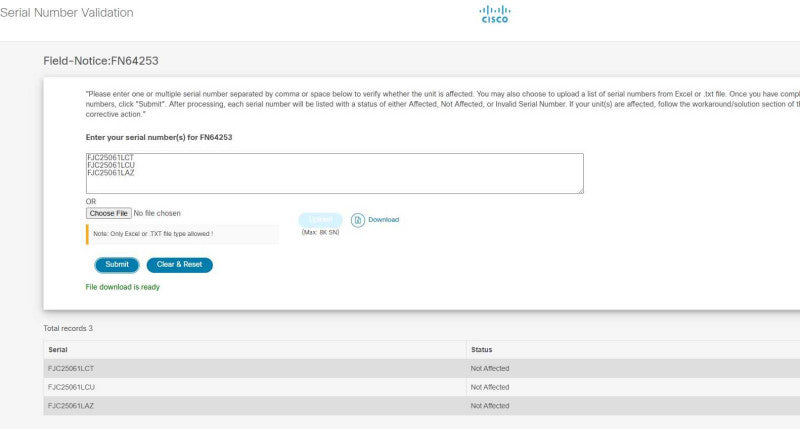Viewport: 800px width, 429px height.
Task: Open the Download link
Action: [384, 220]
